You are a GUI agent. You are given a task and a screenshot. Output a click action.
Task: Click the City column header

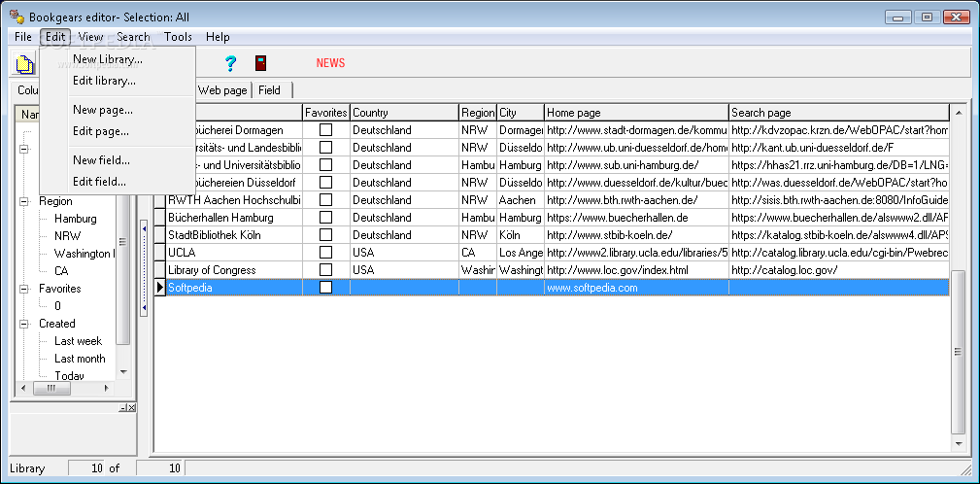click(x=520, y=113)
